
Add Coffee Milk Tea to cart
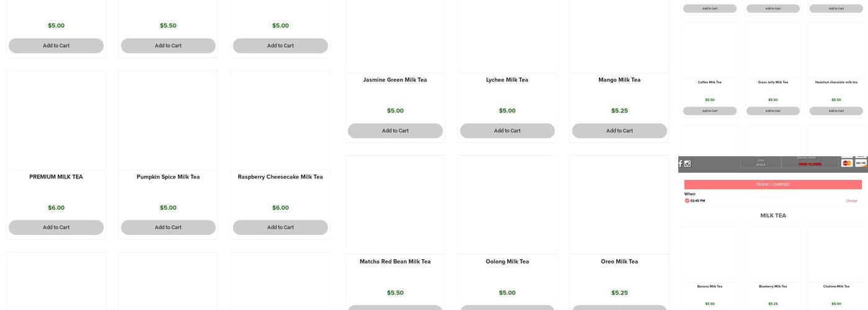point(710,111)
